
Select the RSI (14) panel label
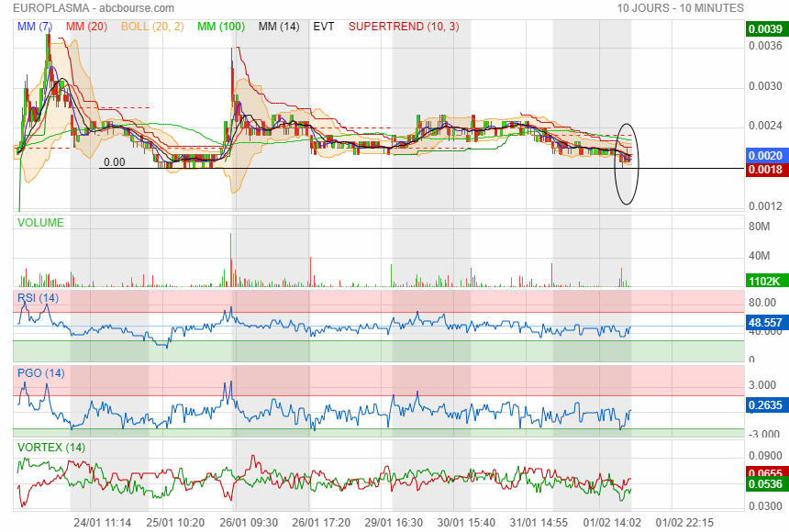[x=38, y=297]
